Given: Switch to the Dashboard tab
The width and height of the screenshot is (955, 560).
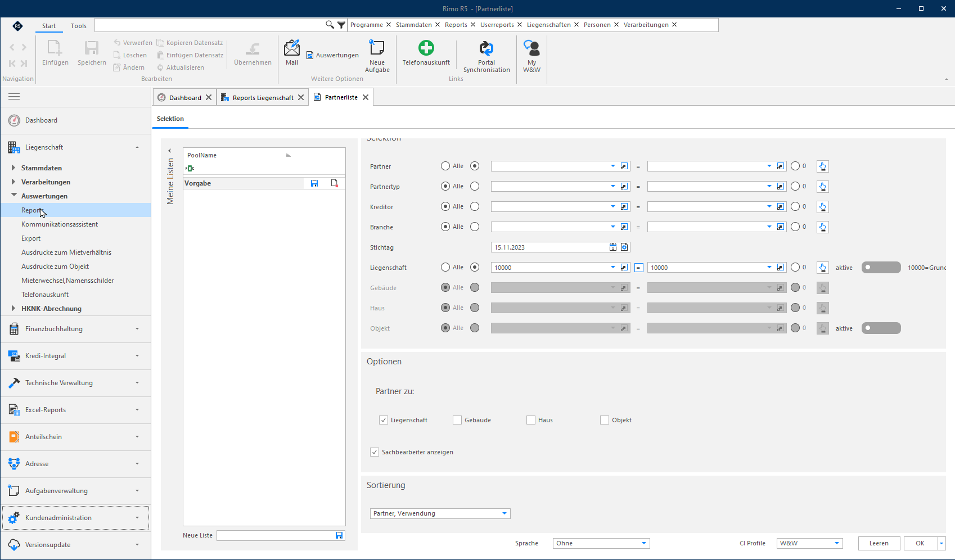Looking at the screenshot, I should (x=184, y=97).
